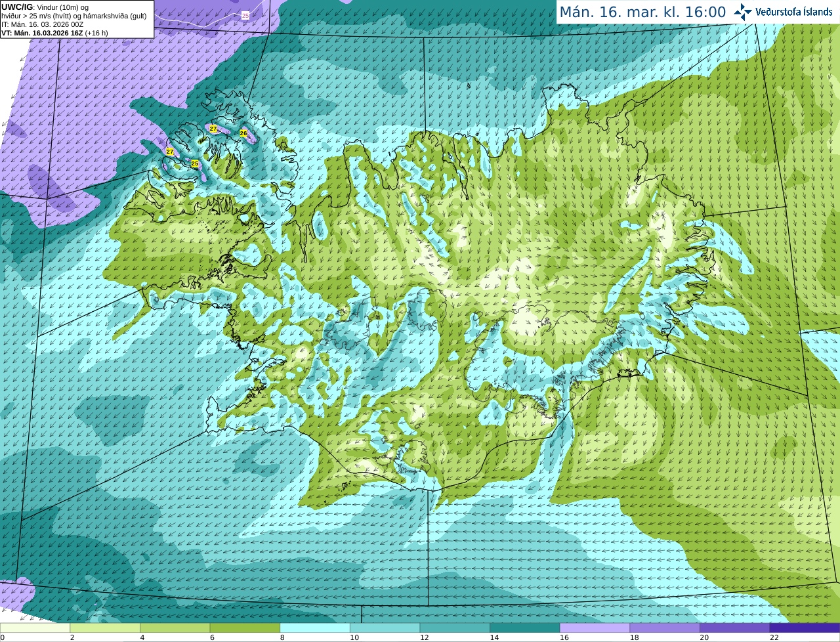Select the 20–22 m/s violet swatch
Screen dimensions: 840x642
pyautogui.click(x=735, y=628)
